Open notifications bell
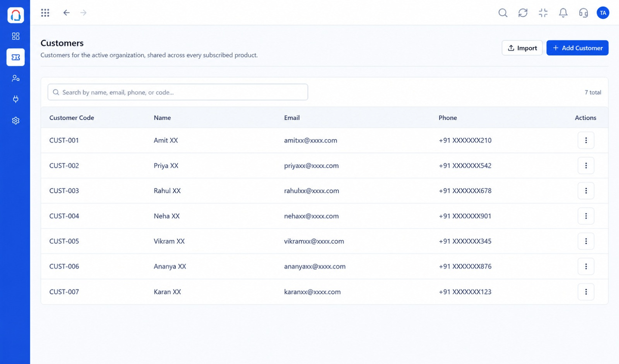The image size is (619, 364). point(563,13)
